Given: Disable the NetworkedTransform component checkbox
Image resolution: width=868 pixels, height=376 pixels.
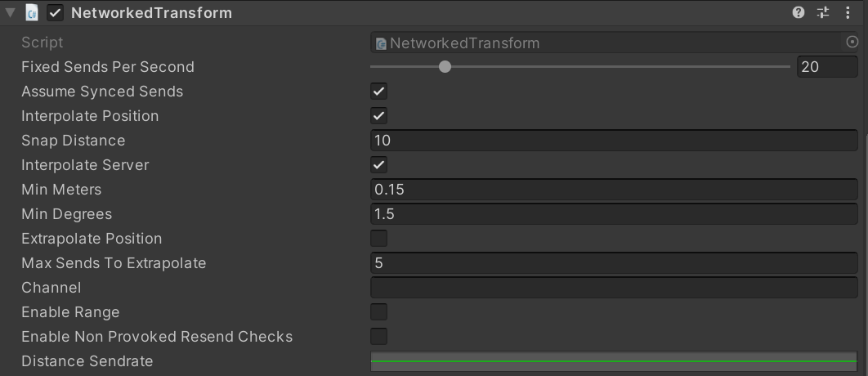Looking at the screenshot, I should pos(56,13).
